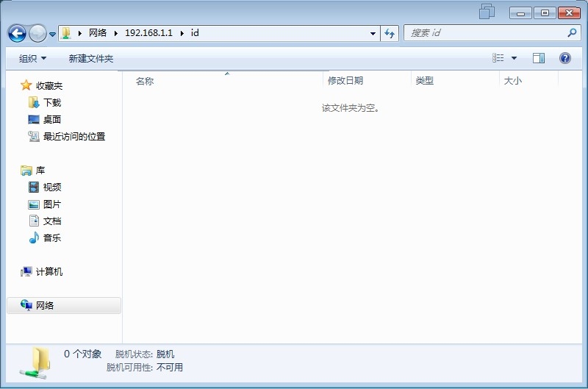
Task: Click the greyed Forward arrow button
Action: 37,33
